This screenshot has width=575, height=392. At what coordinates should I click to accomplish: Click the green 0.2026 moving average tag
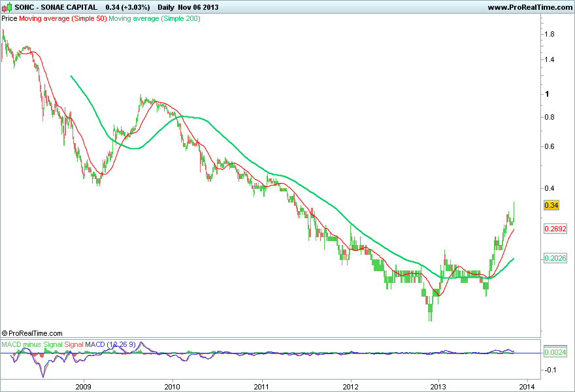[x=555, y=258]
